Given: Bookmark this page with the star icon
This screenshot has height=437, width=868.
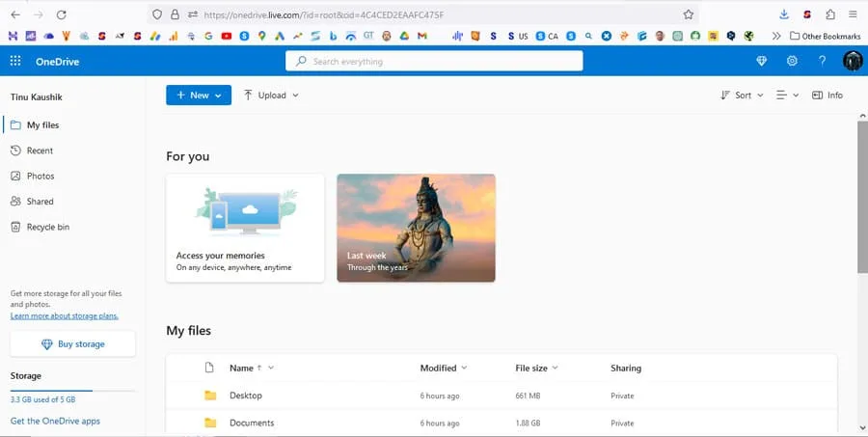Looking at the screenshot, I should 688,15.
